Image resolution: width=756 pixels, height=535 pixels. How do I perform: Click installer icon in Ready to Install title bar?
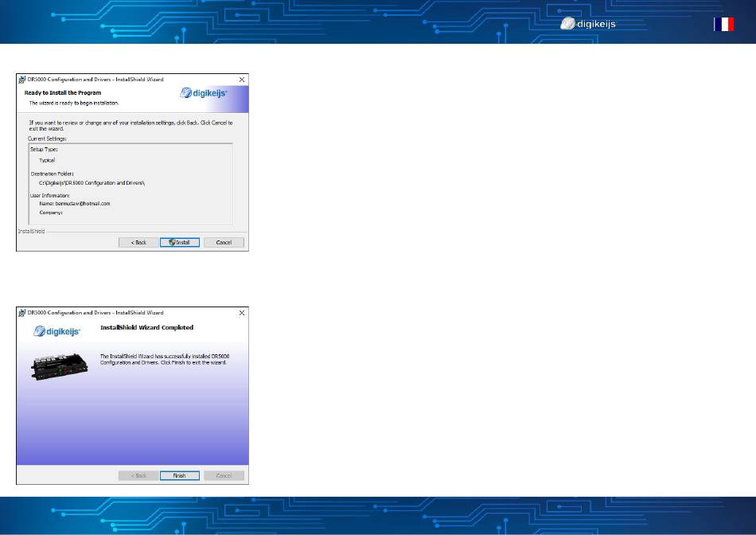pos(22,80)
